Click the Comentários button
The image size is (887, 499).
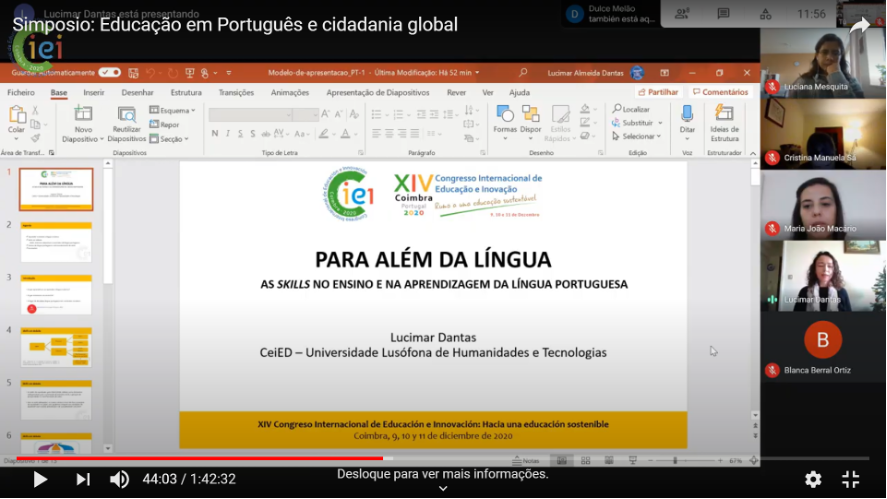coord(721,92)
